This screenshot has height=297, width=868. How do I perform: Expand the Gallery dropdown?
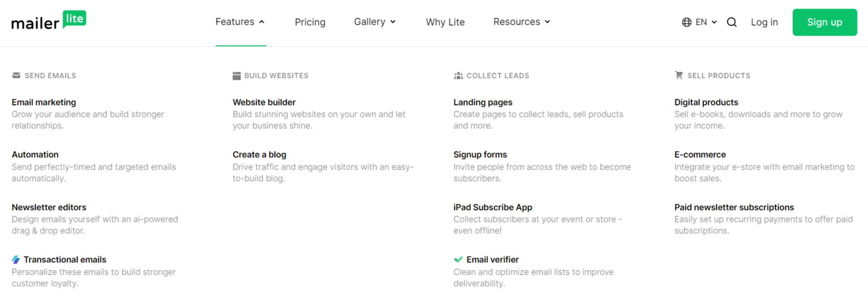pos(375,22)
